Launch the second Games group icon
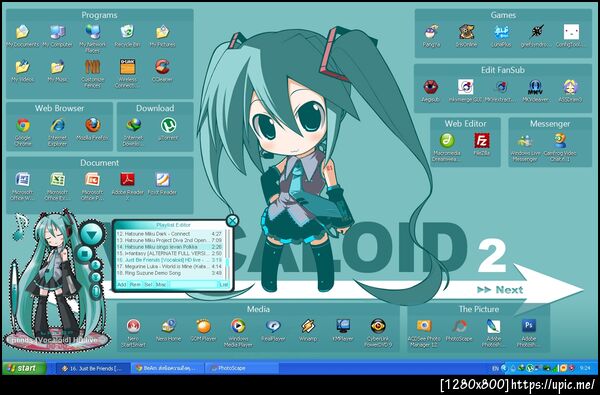This screenshot has height=395, width=600. pos(466,32)
